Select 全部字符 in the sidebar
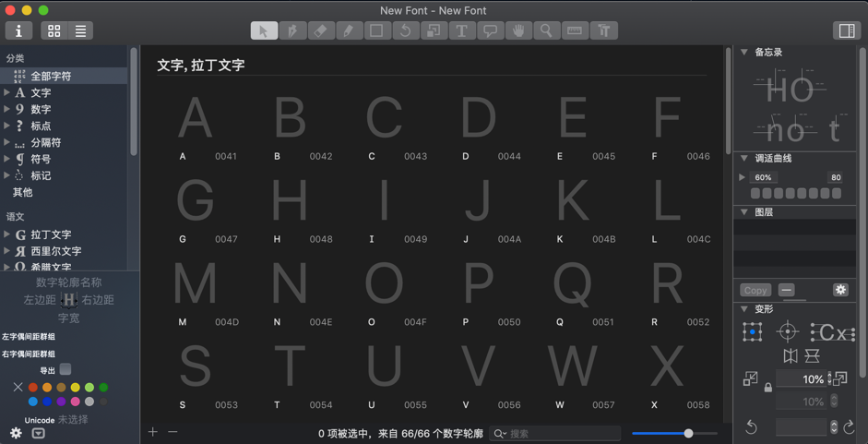The image size is (868, 444). pyautogui.click(x=64, y=76)
